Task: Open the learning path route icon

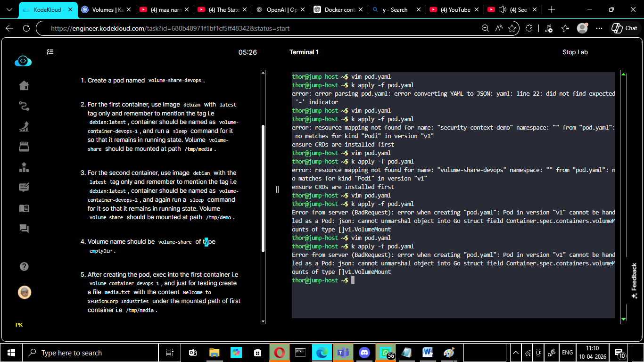Action: [x=24, y=106]
